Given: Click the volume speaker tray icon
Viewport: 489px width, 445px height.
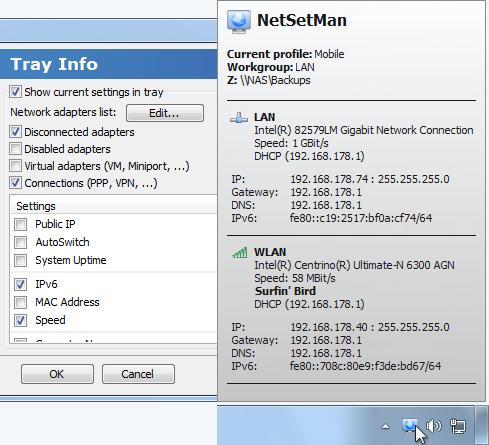Looking at the screenshot, I should click(434, 426).
